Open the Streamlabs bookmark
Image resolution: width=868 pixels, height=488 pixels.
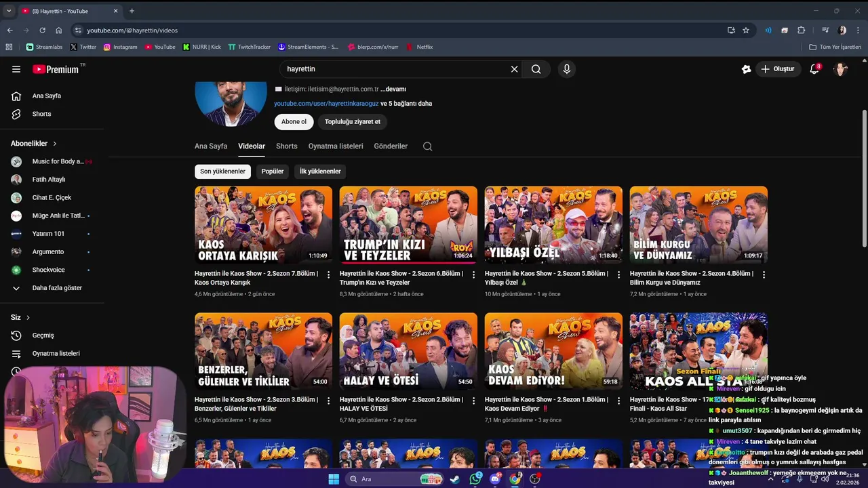pos(45,47)
